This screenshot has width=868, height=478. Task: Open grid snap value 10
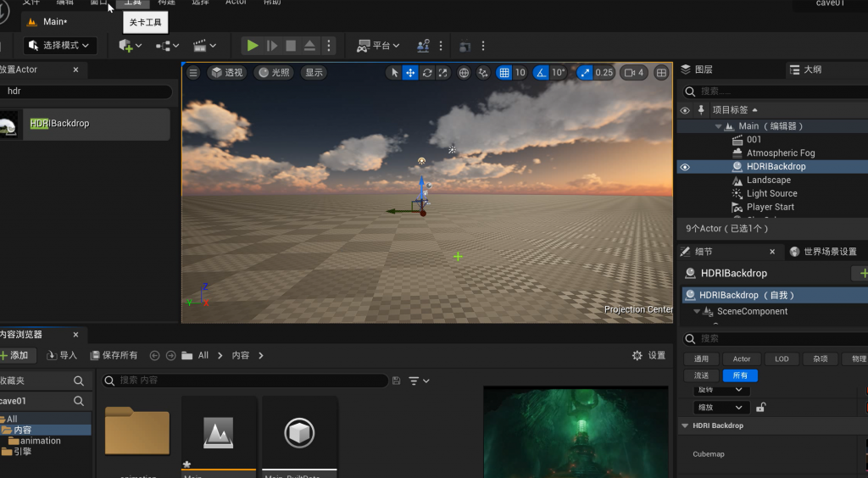click(x=520, y=73)
